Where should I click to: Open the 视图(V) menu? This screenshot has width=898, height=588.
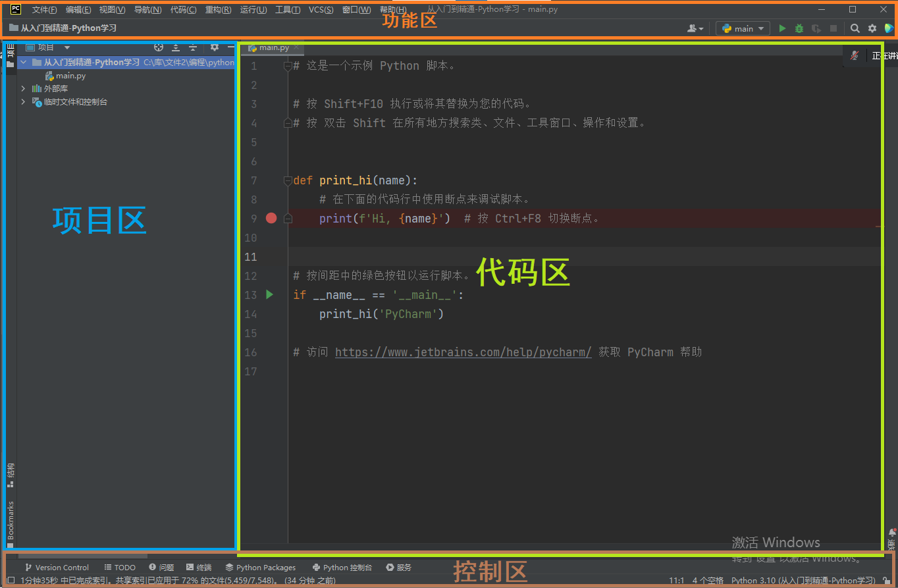(112, 10)
